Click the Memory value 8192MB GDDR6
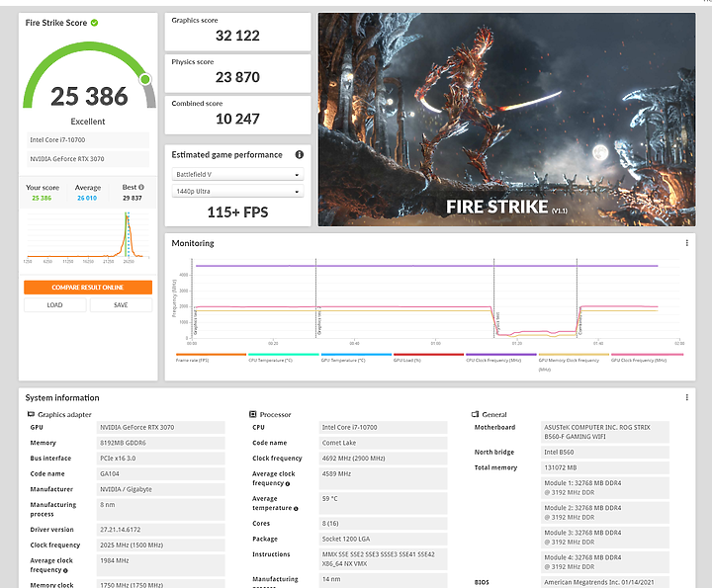The image size is (712, 588). 161,443
